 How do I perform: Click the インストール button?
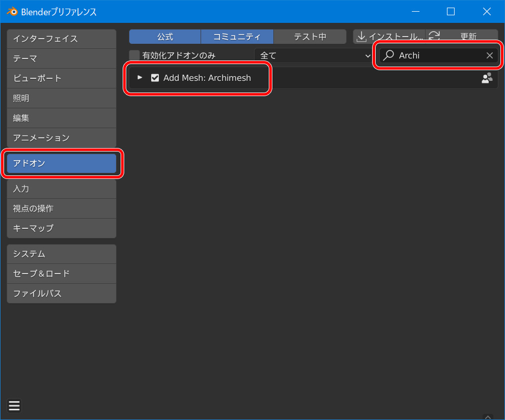[389, 37]
